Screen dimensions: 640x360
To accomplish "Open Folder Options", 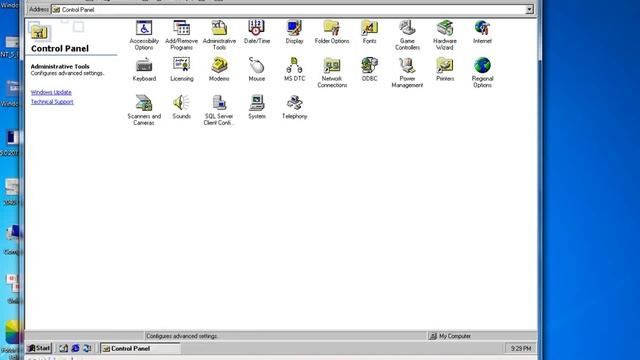I will coord(332,32).
